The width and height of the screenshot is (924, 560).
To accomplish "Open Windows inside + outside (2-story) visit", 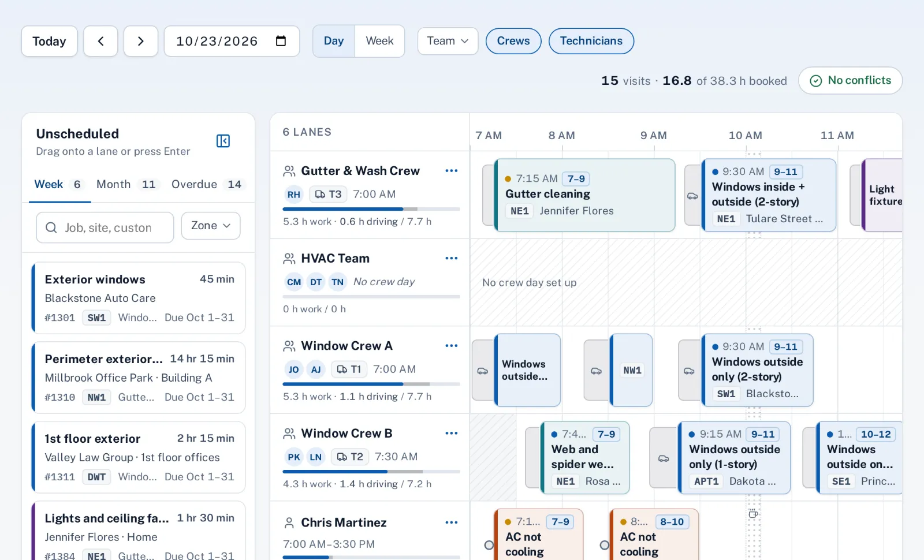I will [x=769, y=195].
